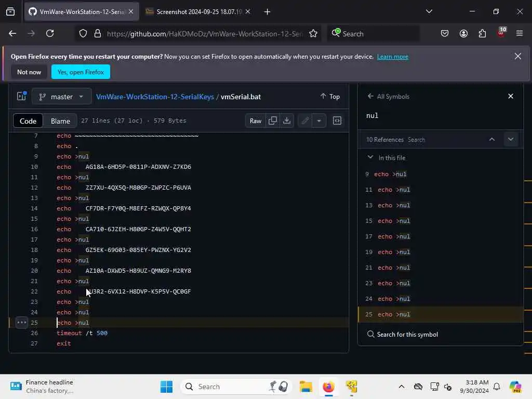This screenshot has width=532, height=399.
Task: Click the pencil edit file icon
Action: pyautogui.click(x=305, y=121)
